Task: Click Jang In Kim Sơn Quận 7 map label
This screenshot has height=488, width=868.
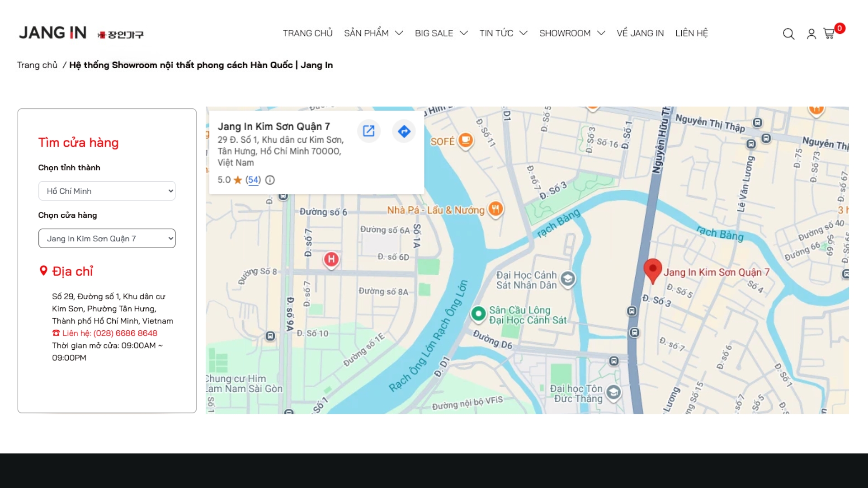Action: coord(717,272)
